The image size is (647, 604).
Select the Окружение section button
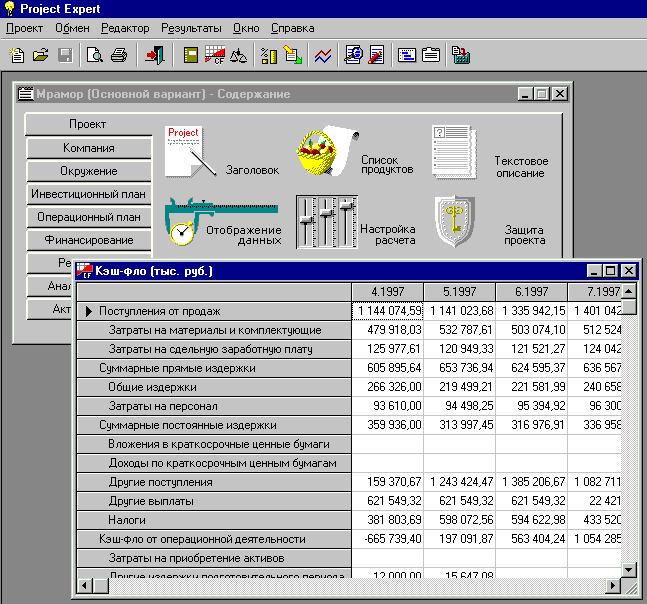click(x=89, y=171)
